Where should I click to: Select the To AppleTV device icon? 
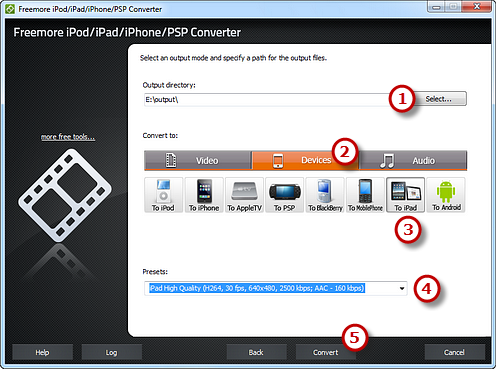click(244, 195)
